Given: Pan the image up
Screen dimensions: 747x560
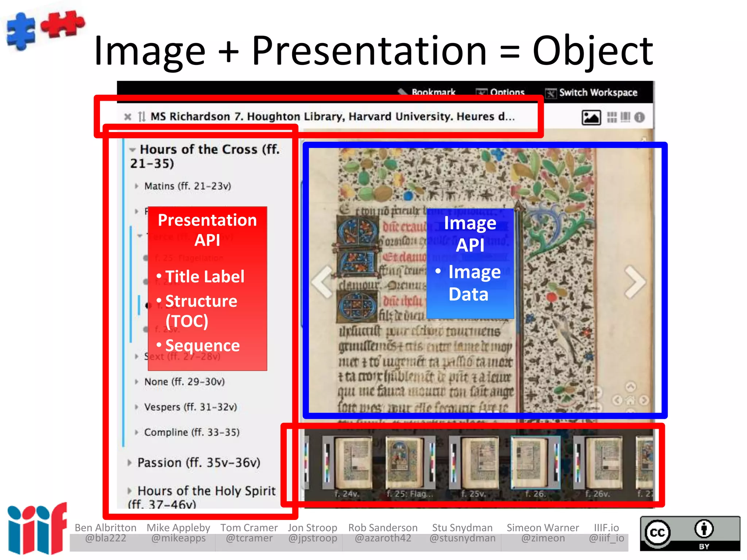Looking at the screenshot, I should 631,386.
